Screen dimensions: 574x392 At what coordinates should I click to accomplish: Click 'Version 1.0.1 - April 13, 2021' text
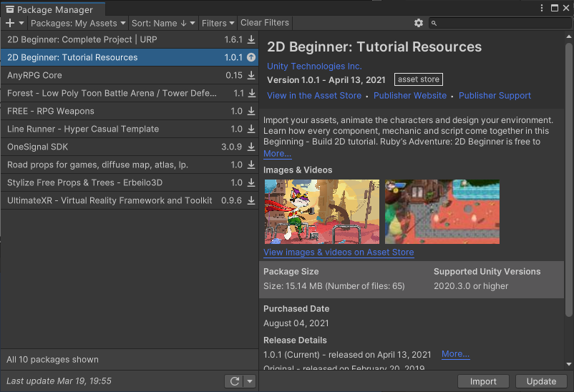tap(326, 80)
